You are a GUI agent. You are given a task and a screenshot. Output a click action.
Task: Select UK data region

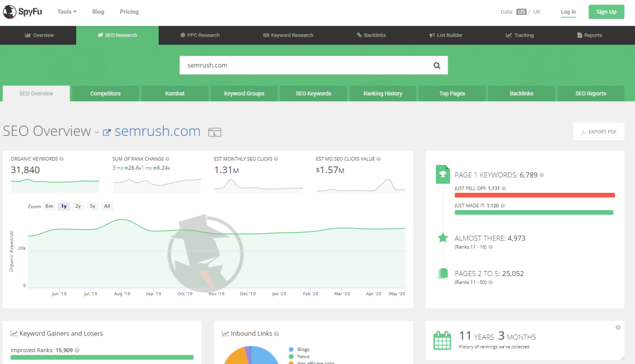(x=537, y=12)
